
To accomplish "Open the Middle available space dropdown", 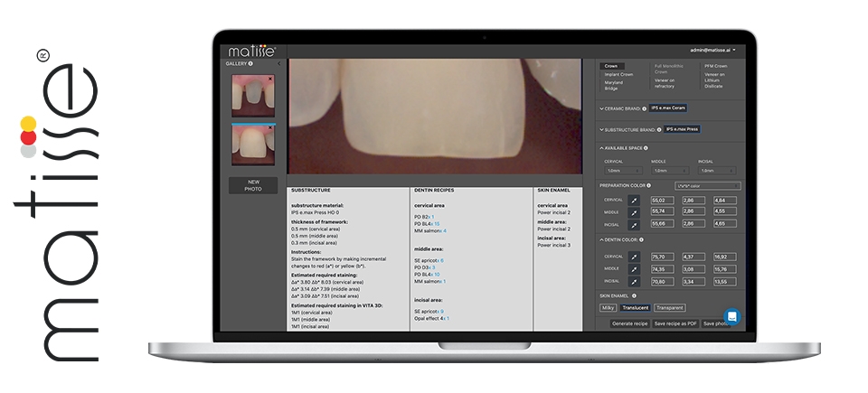I will 670,171.
